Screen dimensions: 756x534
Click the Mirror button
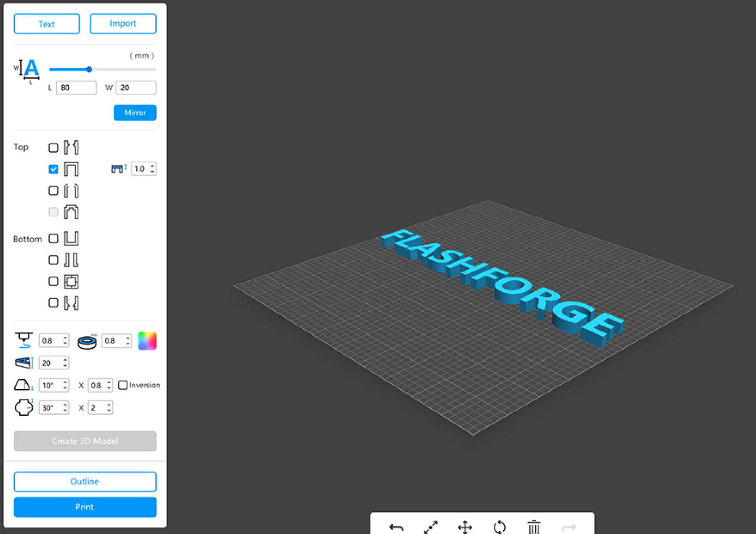click(135, 113)
